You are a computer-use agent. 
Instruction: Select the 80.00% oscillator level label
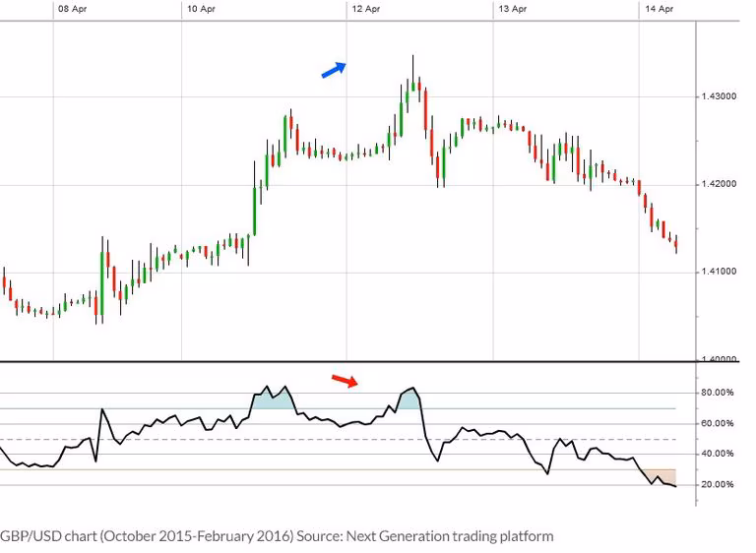[719, 394]
